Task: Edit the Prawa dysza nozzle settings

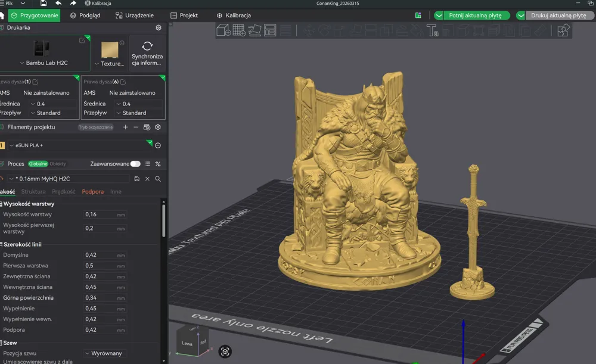Action: [x=123, y=82]
